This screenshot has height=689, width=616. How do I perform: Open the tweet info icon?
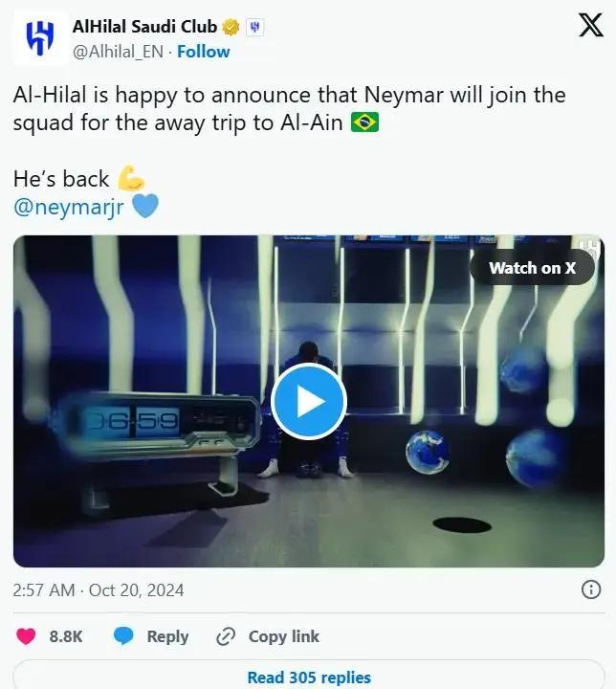(591, 589)
